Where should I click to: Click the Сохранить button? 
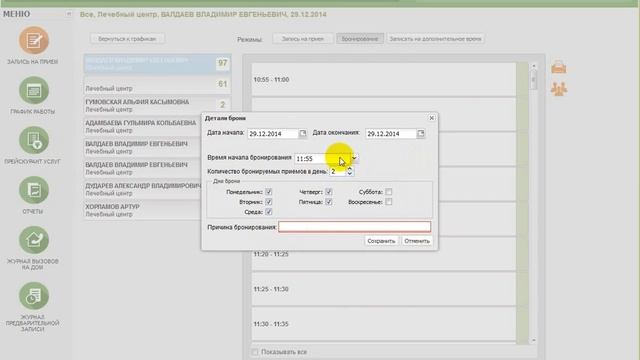point(381,241)
